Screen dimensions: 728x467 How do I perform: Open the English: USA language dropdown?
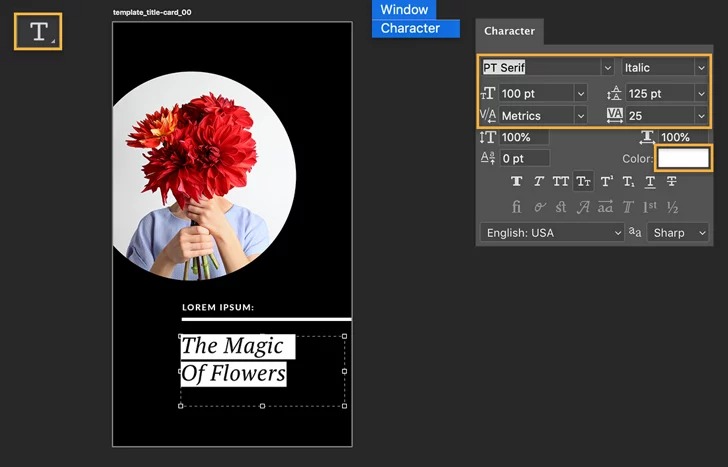[x=552, y=232]
